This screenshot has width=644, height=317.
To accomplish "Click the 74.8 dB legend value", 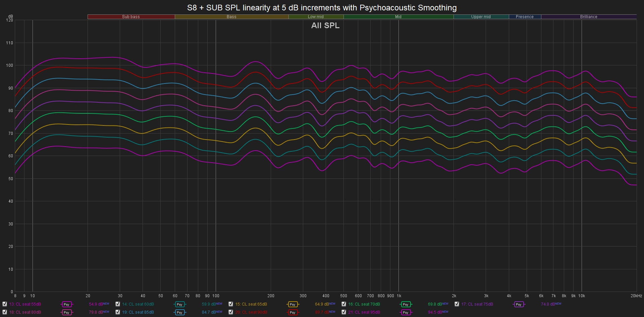I will [x=548, y=304].
